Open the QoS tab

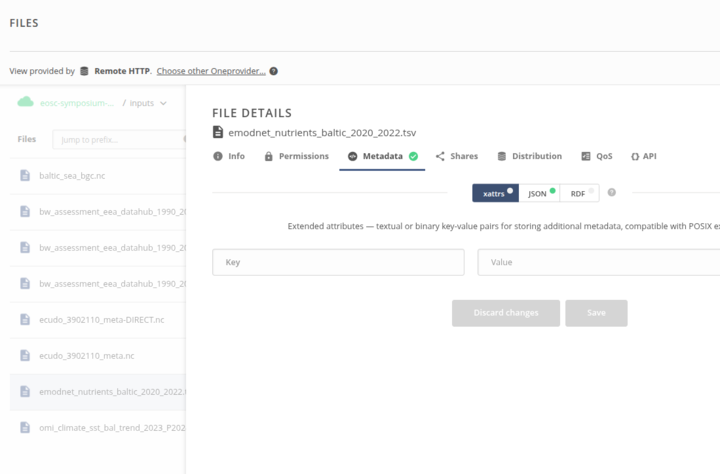[596, 156]
